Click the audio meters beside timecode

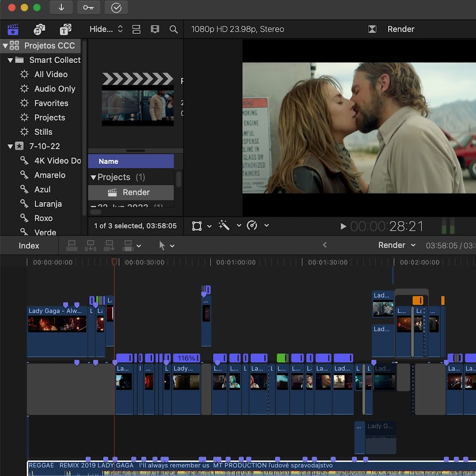point(448,226)
